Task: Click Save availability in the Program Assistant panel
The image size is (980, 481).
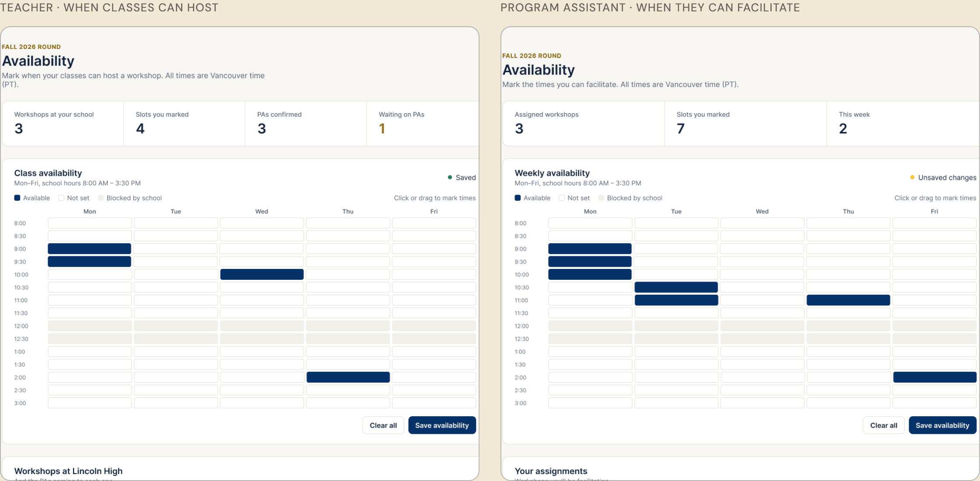Action: [942, 425]
